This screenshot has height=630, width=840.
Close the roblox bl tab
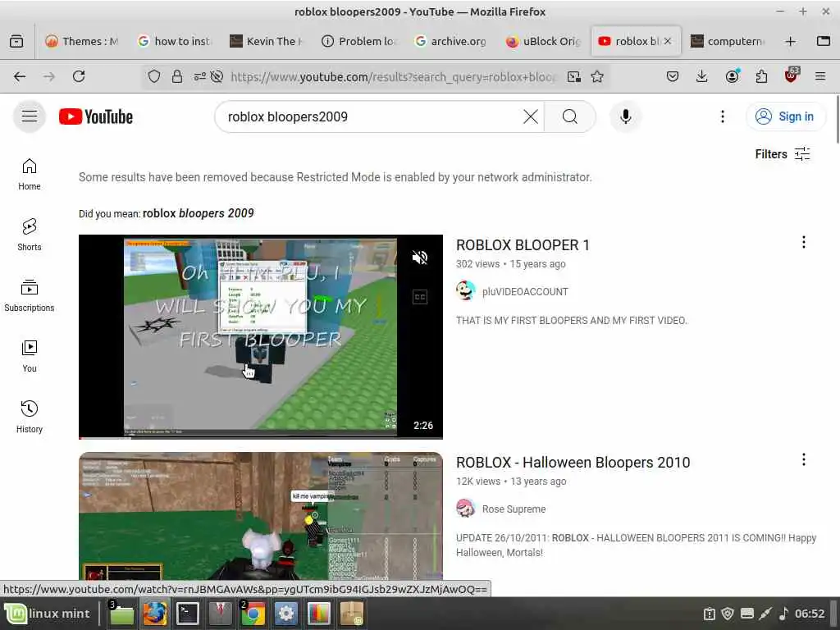point(668,41)
